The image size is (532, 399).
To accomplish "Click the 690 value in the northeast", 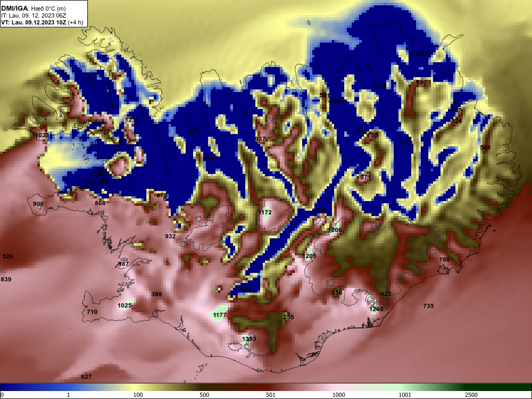I will pos(421,82).
